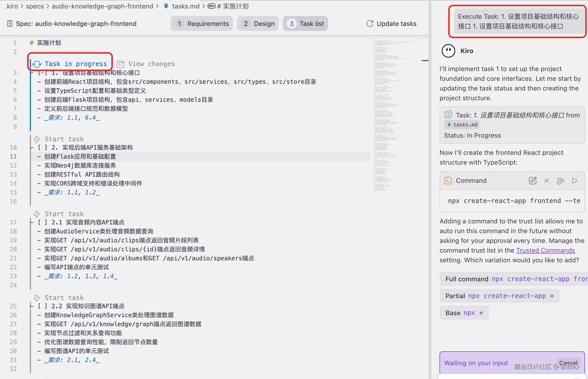Click the Kiro avatar icon
Viewport: 588px width, 379px height.
click(448, 51)
